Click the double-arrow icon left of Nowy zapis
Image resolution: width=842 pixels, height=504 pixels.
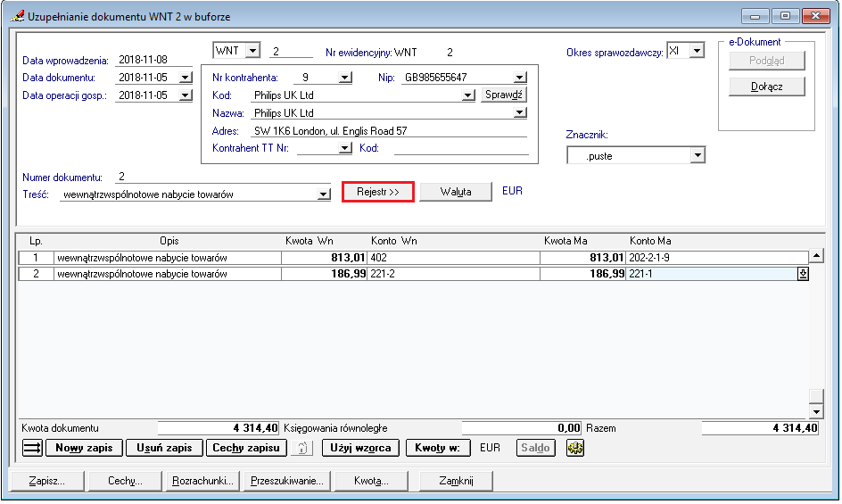pyautogui.click(x=32, y=448)
